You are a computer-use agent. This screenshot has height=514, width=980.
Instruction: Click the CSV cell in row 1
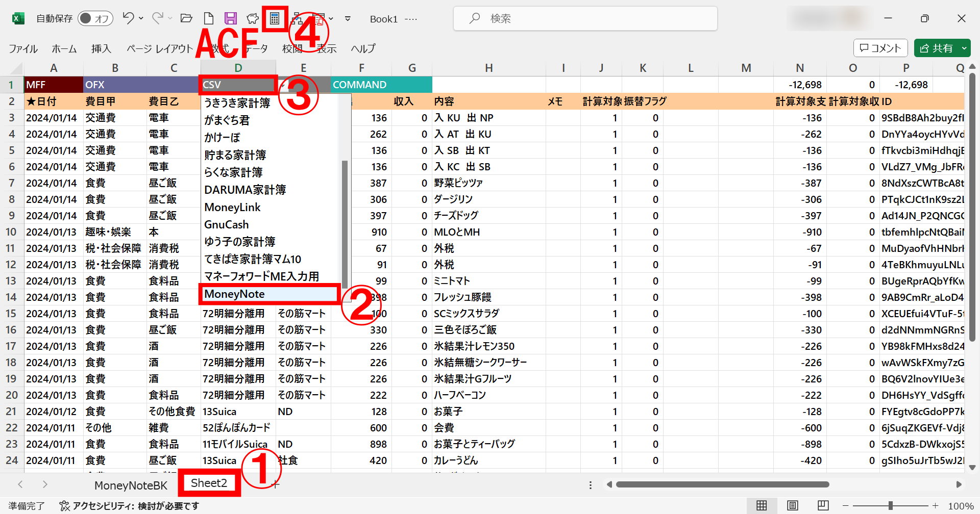click(238, 85)
